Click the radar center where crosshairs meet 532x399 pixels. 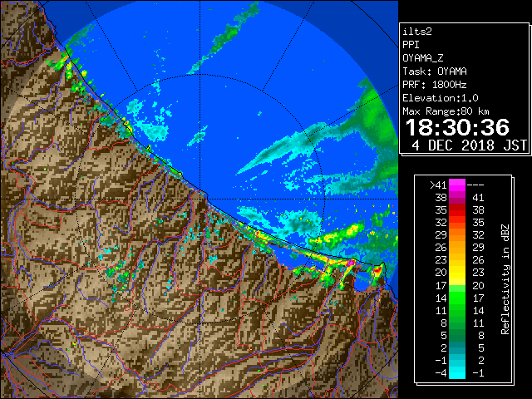tap(200, 199)
